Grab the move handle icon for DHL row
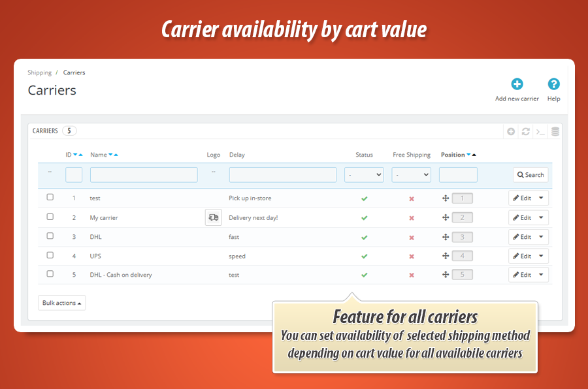The height and width of the screenshot is (389, 588). point(446,237)
